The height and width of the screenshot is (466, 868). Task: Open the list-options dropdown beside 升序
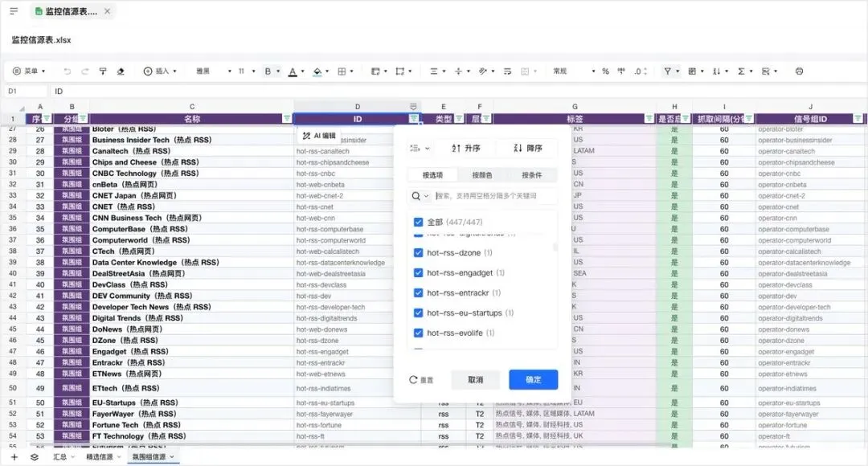(420, 149)
